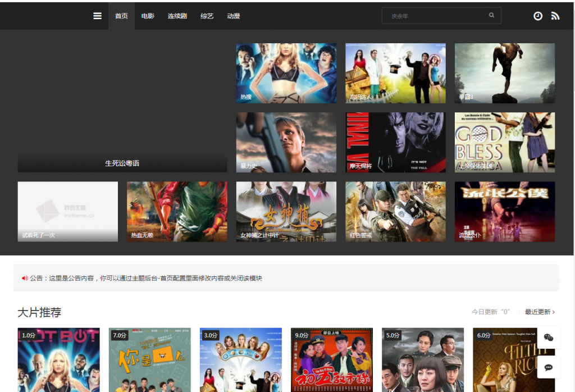The image size is (575, 392).
Task: Open the WeChat floating icon
Action: click(x=549, y=338)
